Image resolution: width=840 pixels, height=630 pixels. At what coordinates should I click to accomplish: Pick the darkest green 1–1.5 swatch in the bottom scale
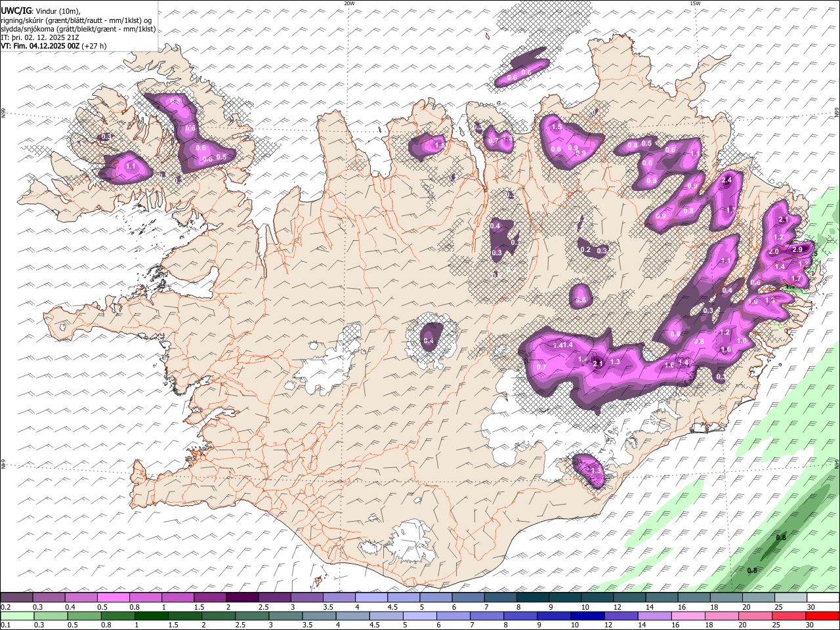(x=151, y=616)
